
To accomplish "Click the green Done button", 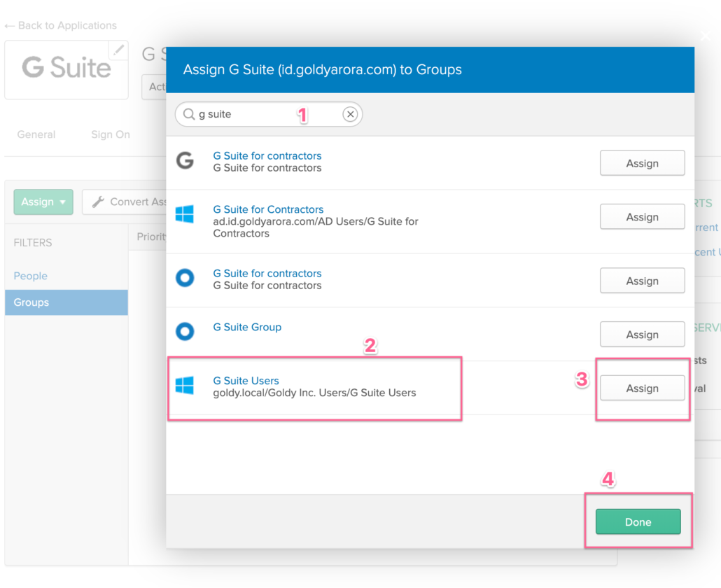I will [638, 521].
